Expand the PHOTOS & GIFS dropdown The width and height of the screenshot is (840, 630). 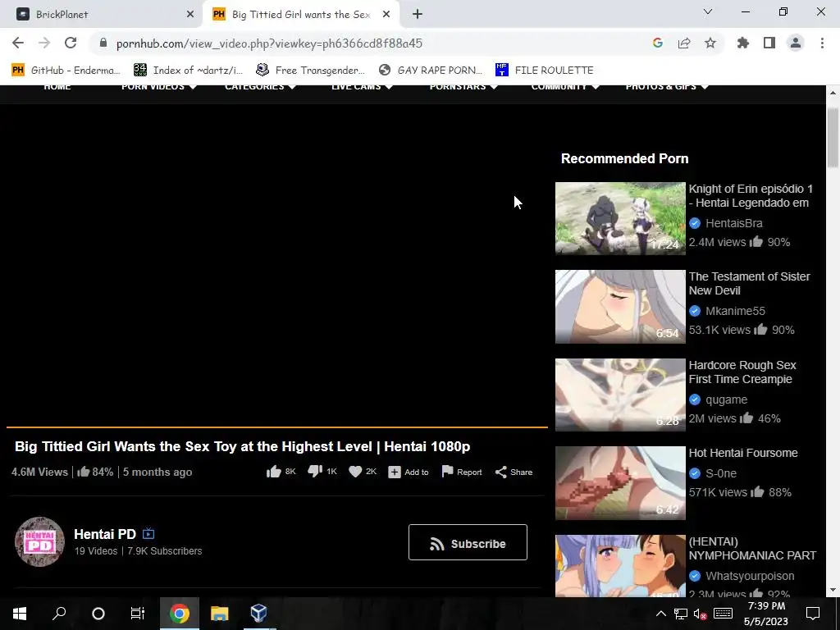click(x=705, y=87)
